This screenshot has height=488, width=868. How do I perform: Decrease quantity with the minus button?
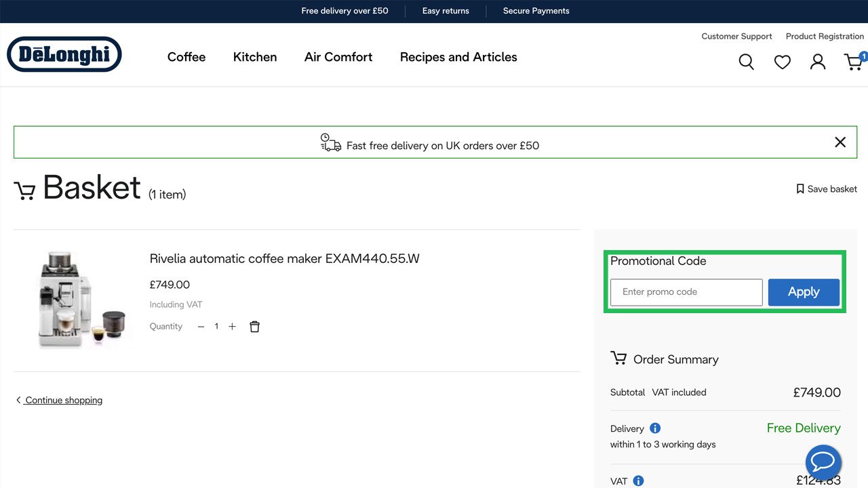(x=201, y=327)
